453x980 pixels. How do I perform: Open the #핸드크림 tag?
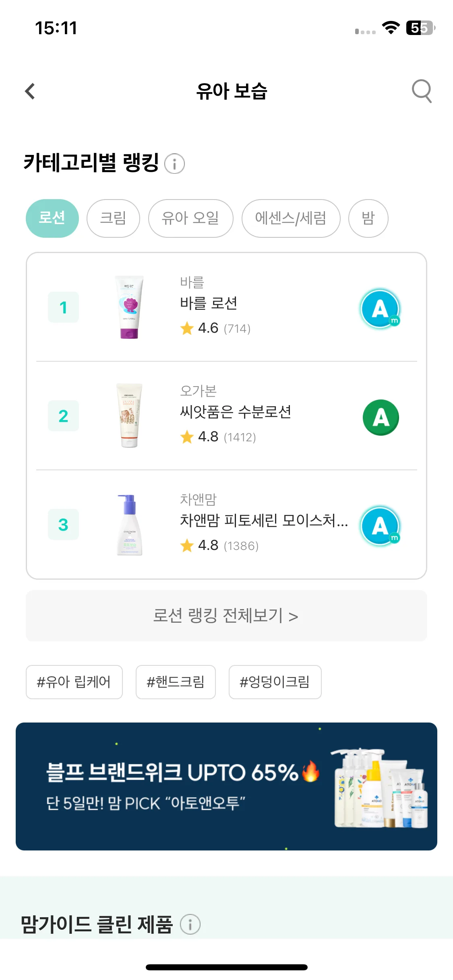coord(176,682)
